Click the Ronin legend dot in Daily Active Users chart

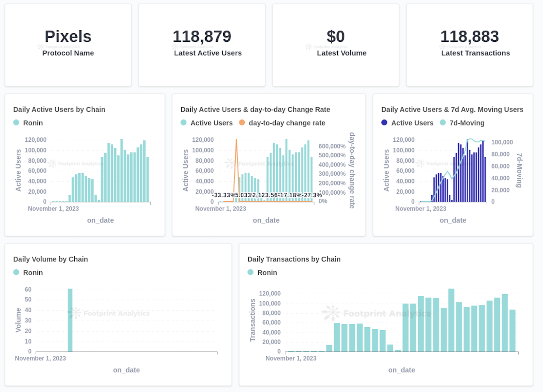pos(16,123)
